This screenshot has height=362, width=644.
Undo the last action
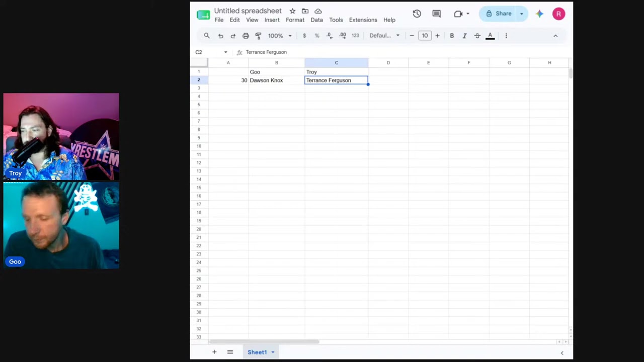coord(220,36)
